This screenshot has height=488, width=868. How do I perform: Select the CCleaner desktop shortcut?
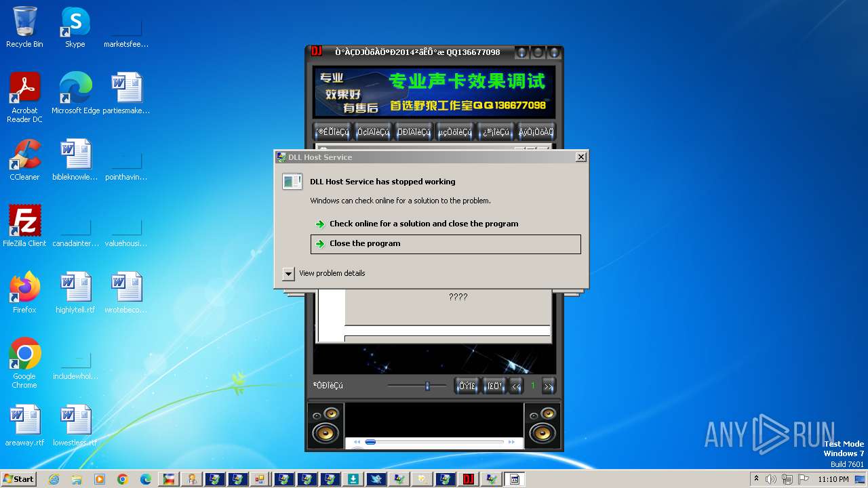pos(24,160)
